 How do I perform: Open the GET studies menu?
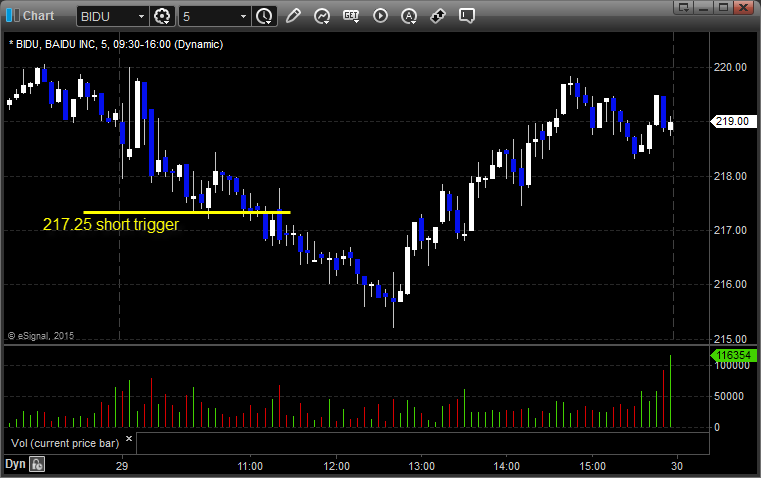[351, 16]
